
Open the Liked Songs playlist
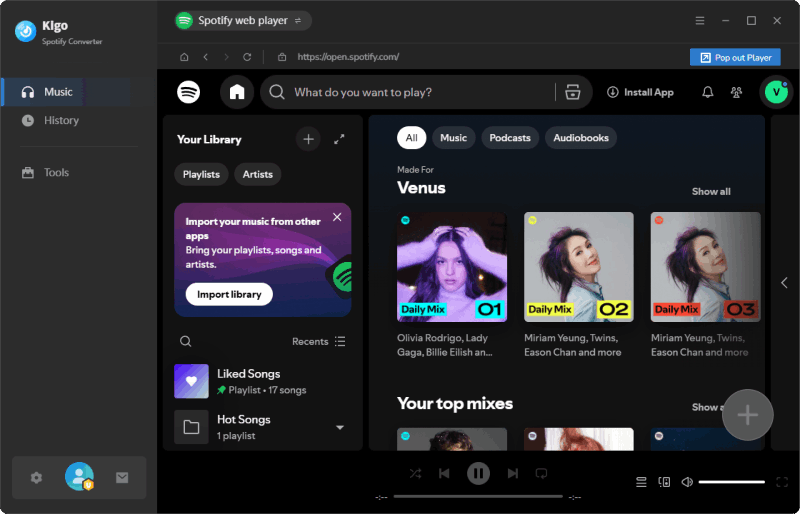point(262,381)
